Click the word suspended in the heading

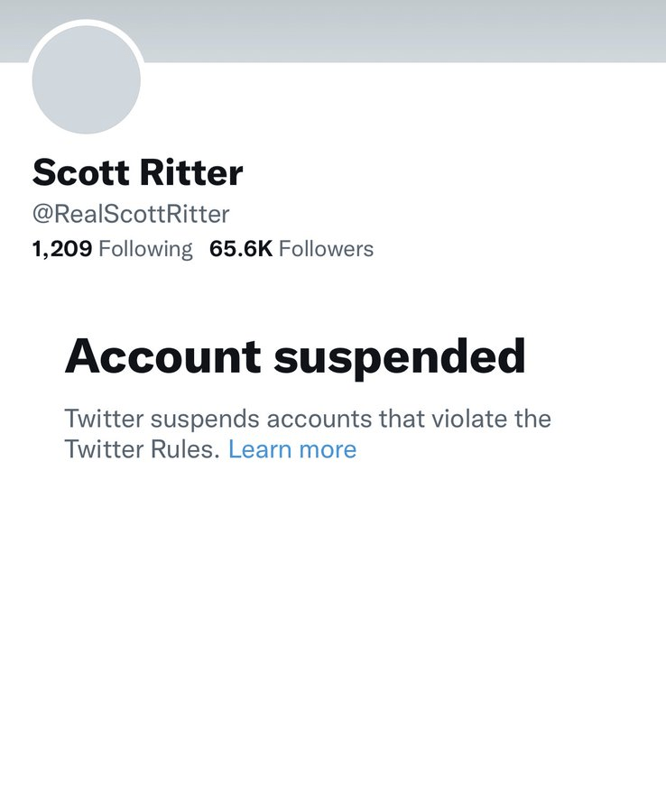pyautogui.click(x=399, y=356)
